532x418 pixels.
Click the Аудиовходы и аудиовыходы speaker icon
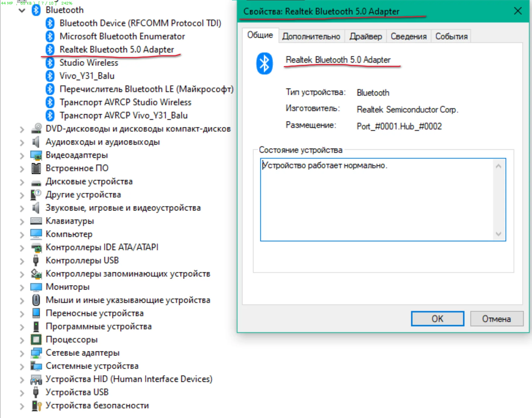click(x=36, y=142)
